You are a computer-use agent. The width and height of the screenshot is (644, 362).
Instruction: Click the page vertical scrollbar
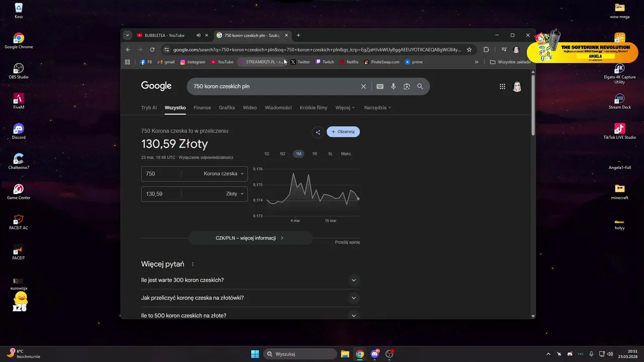point(533,106)
